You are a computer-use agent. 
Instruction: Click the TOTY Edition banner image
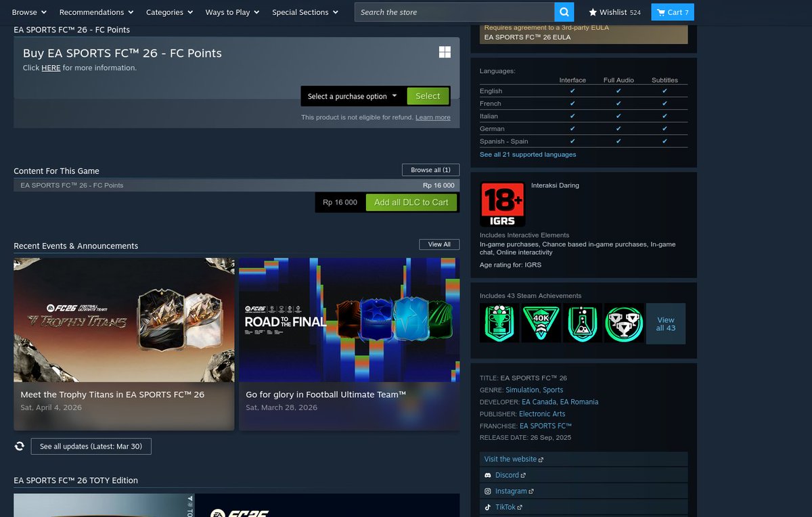[236, 505]
